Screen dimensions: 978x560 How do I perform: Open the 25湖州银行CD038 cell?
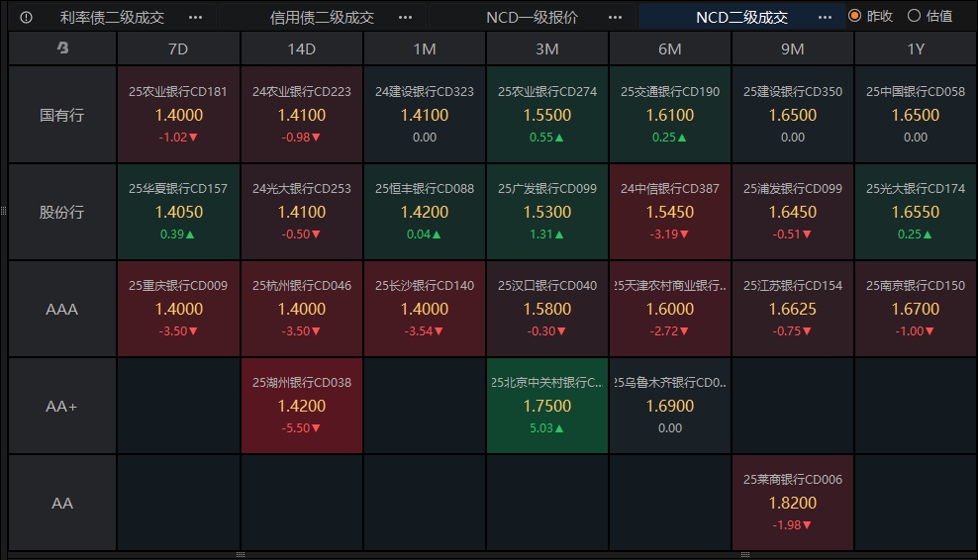pos(301,406)
